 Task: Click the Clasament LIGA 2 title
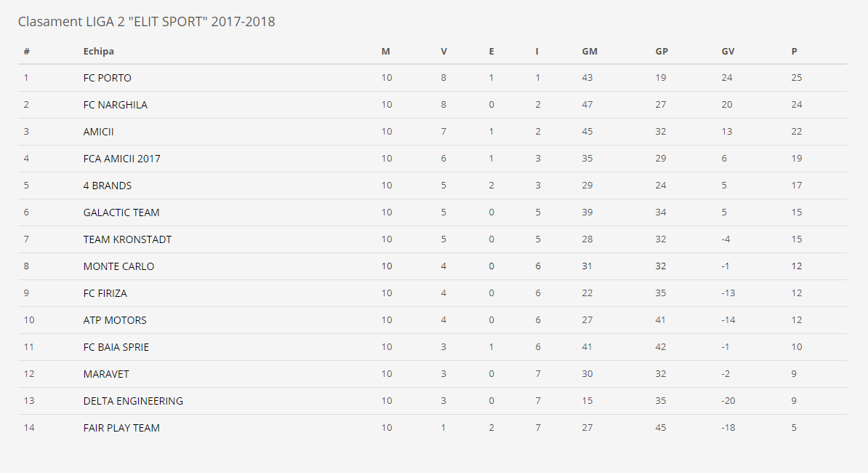(147, 22)
